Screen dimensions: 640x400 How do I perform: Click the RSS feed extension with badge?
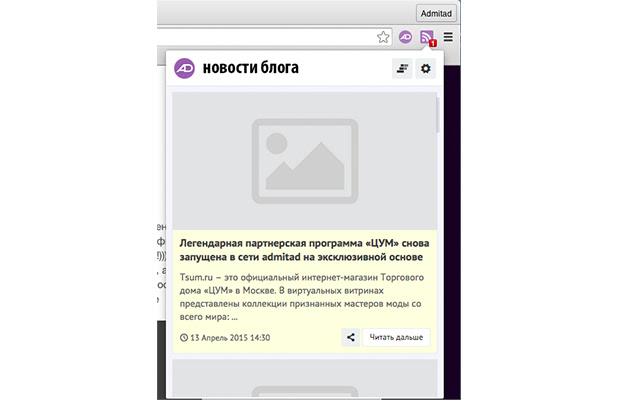point(428,38)
